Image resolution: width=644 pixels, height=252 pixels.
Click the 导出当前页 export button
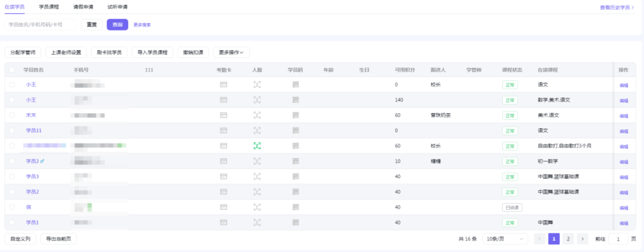coord(58,239)
